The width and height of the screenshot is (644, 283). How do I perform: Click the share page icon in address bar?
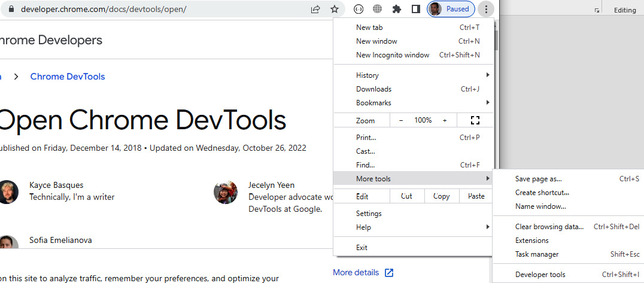coord(315,9)
